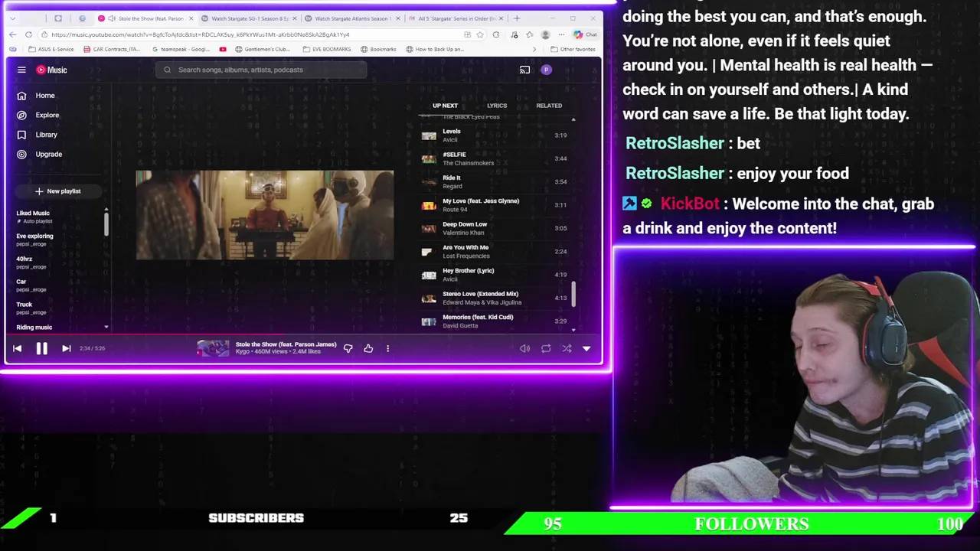This screenshot has width=980, height=551.
Task: Play Stereo Love (Extended Mix)
Action: [x=495, y=298]
